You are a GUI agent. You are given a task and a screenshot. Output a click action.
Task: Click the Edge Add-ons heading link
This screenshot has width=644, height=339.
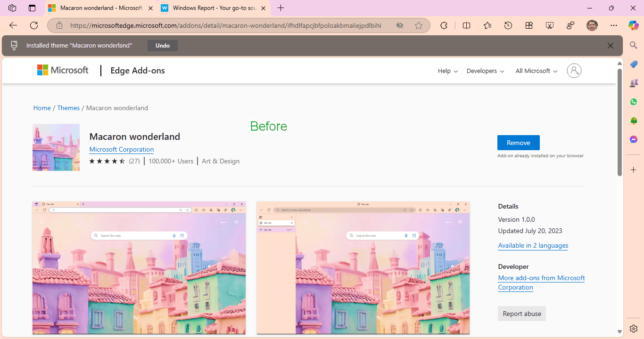[x=138, y=71]
